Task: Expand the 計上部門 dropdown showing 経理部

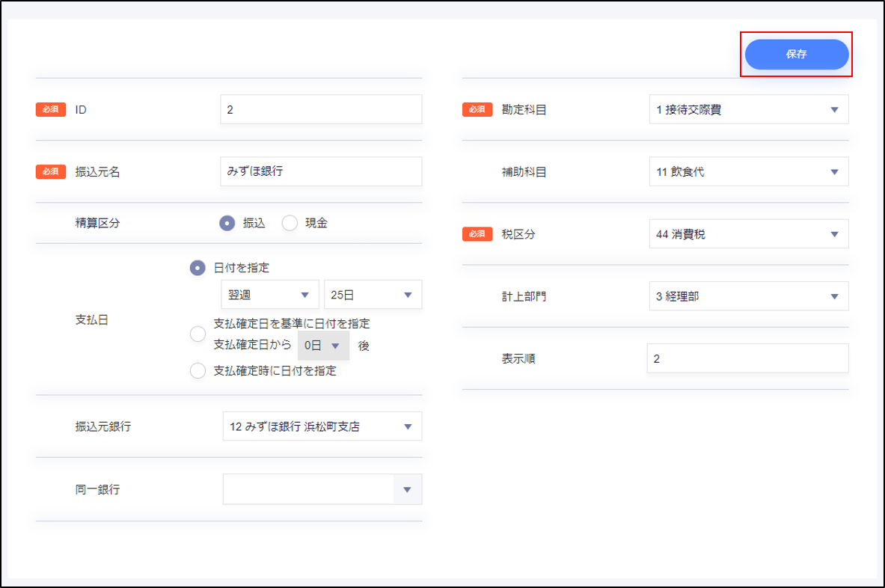Action: pyautogui.click(x=748, y=296)
